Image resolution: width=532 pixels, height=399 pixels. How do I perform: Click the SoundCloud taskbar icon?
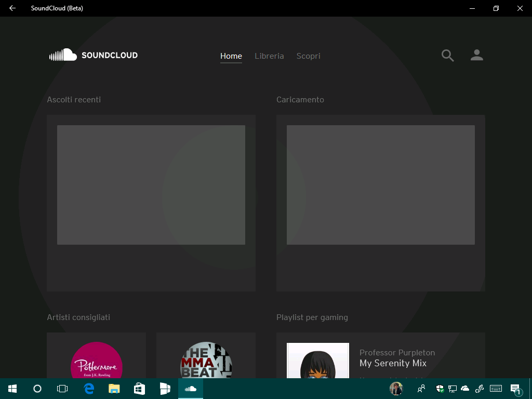191,389
